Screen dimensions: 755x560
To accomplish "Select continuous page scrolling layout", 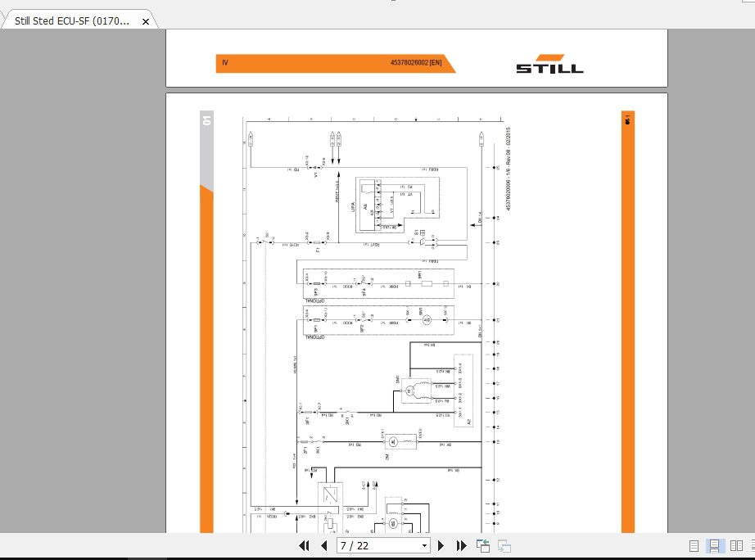I will (x=714, y=545).
